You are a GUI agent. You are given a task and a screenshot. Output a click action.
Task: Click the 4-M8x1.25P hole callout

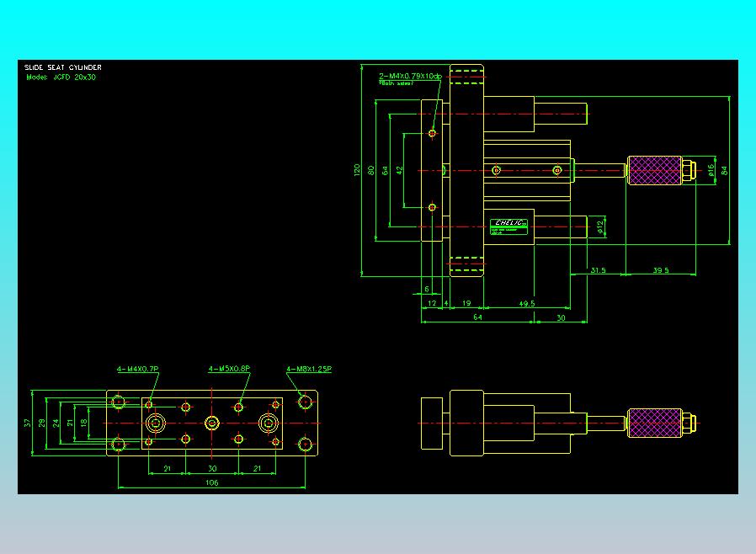[309, 369]
